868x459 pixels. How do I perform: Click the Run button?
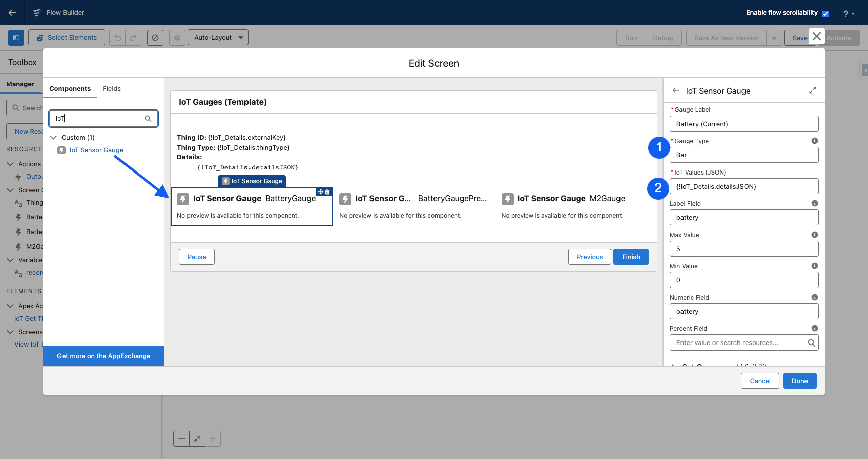click(631, 38)
